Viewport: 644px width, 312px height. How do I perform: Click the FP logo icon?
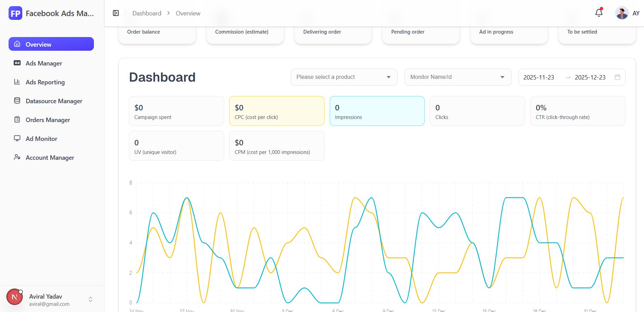tap(15, 13)
